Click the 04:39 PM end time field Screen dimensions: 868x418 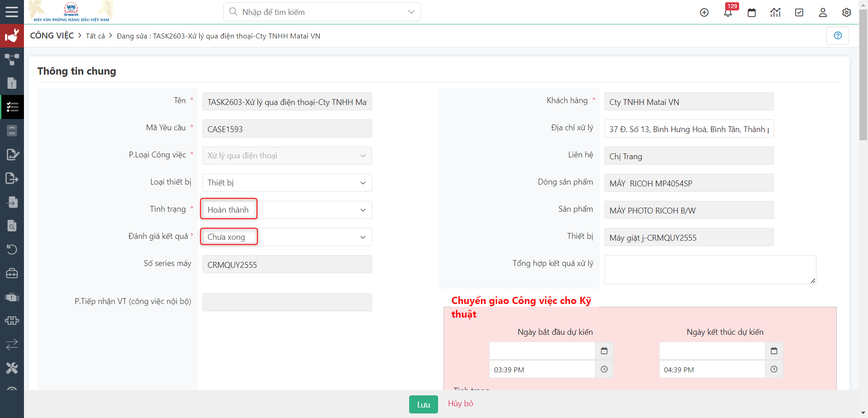tap(712, 369)
